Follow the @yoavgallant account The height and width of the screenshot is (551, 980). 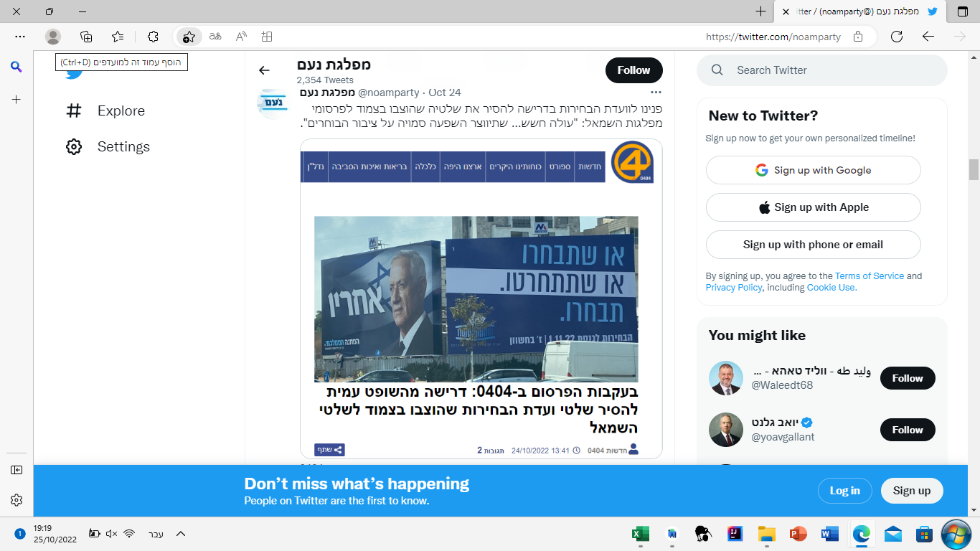coord(908,430)
